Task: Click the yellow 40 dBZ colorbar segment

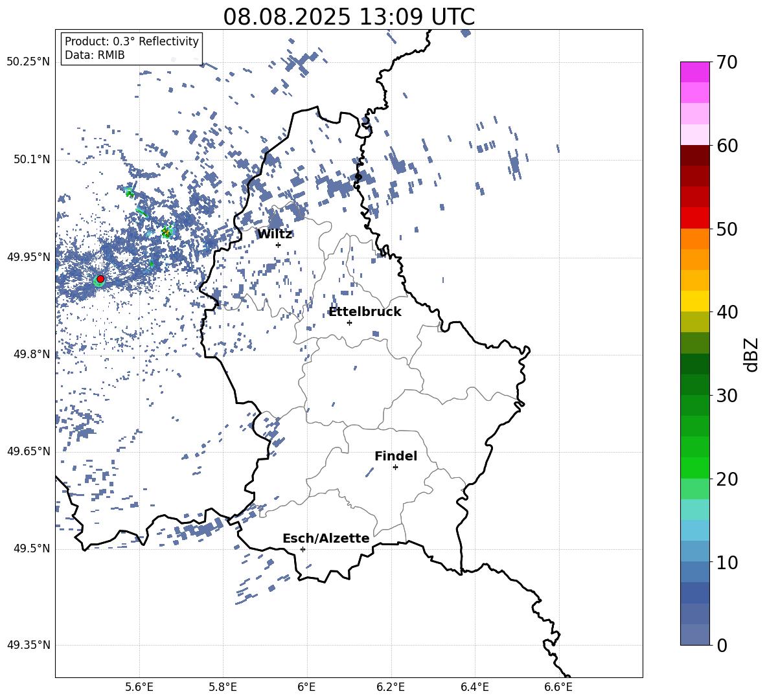Action: [x=695, y=302]
